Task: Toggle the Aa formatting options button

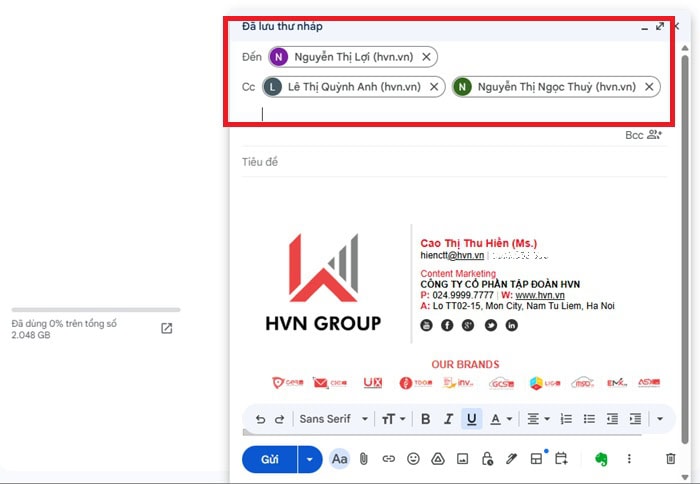Action: (339, 459)
